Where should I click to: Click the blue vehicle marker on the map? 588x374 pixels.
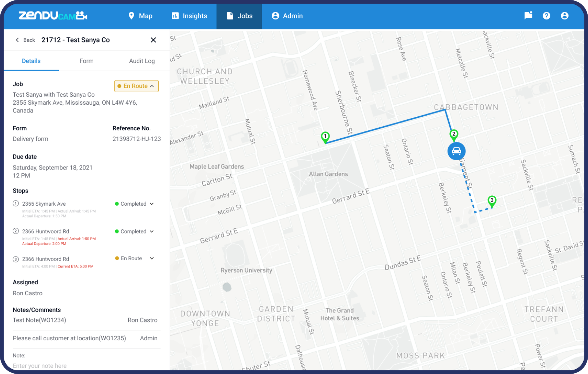[x=456, y=151]
